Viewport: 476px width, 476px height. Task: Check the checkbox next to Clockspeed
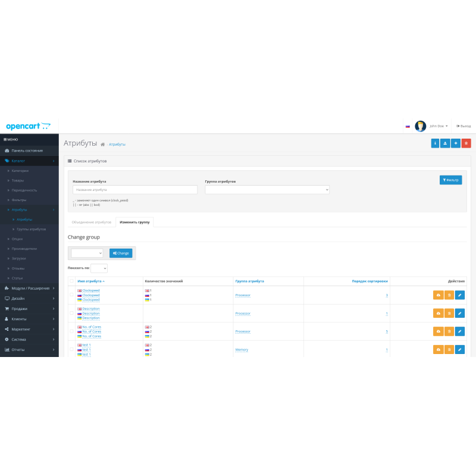point(72,295)
